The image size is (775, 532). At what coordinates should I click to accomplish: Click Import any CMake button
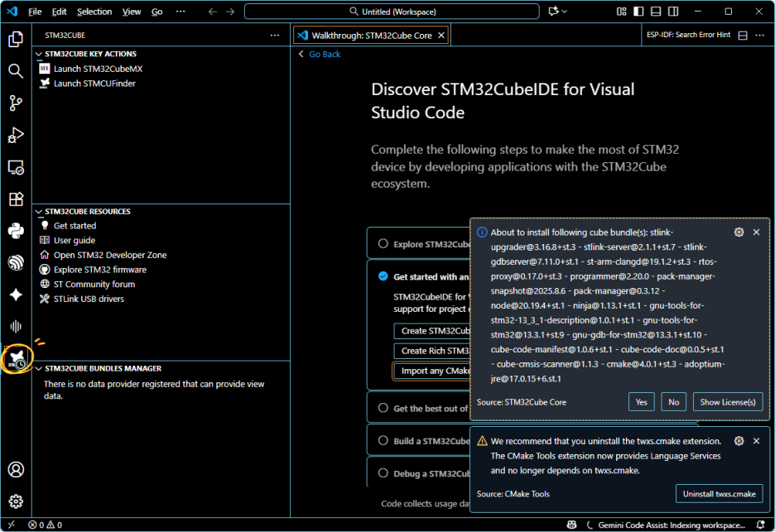pos(432,371)
